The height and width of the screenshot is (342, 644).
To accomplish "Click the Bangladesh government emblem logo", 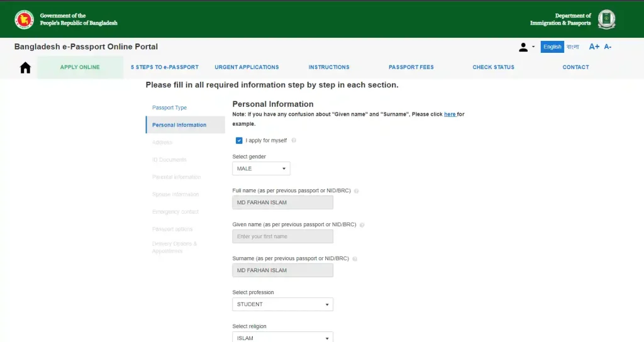I will click(24, 19).
